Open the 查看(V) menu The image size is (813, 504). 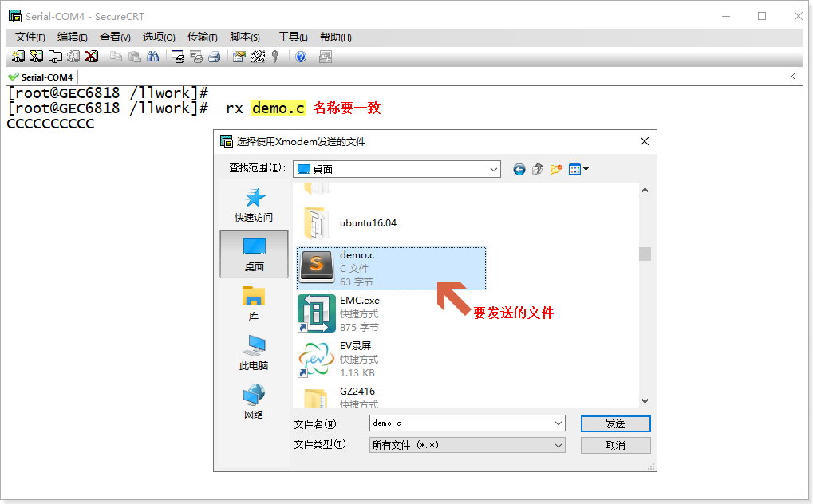click(x=115, y=37)
